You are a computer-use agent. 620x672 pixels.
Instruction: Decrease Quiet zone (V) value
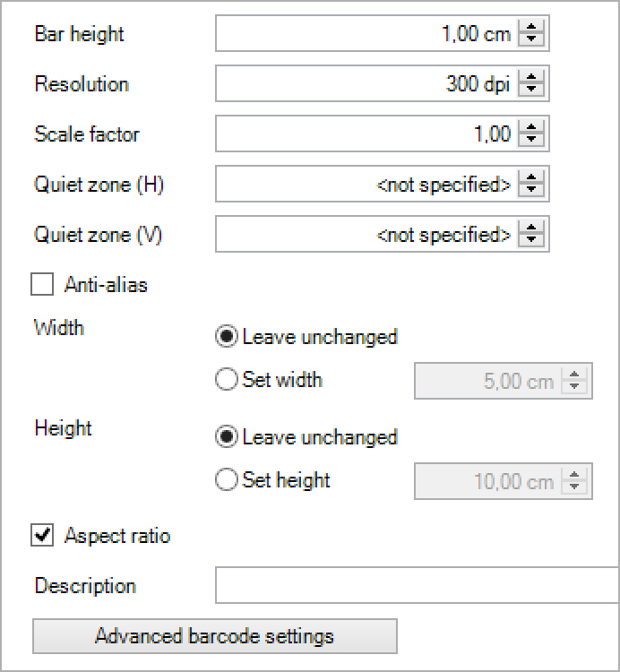point(531,240)
